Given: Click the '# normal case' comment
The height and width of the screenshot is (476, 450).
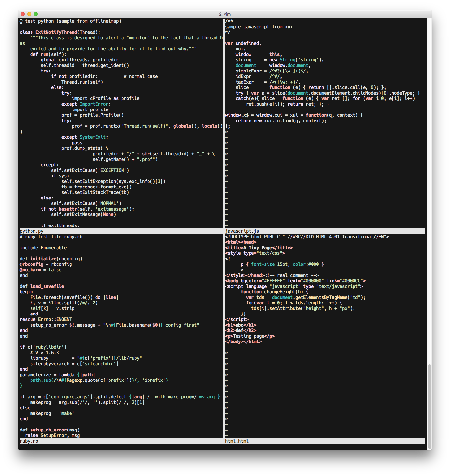Looking at the screenshot, I should point(141,76).
